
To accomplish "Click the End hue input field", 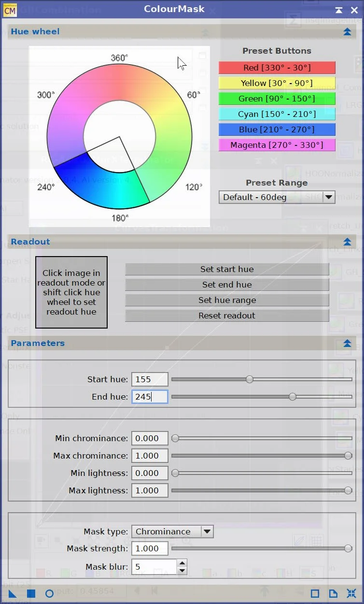I will [x=150, y=397].
